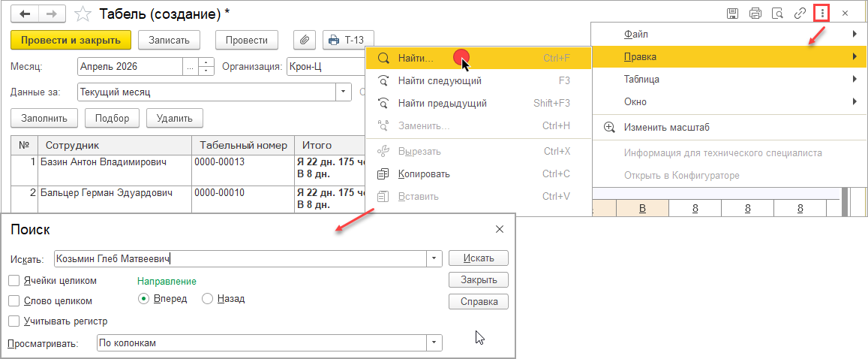Choose Найти следующий menu entry
Viewport: 868px width, 359px height.
click(x=479, y=81)
